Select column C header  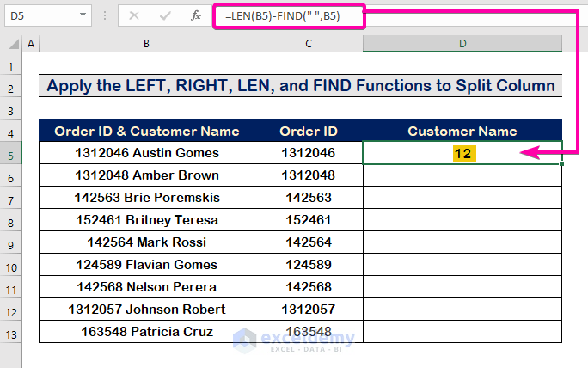click(x=309, y=44)
